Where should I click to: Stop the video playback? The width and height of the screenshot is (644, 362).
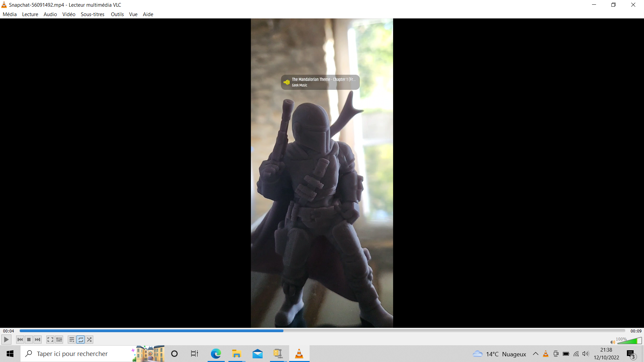point(29,340)
